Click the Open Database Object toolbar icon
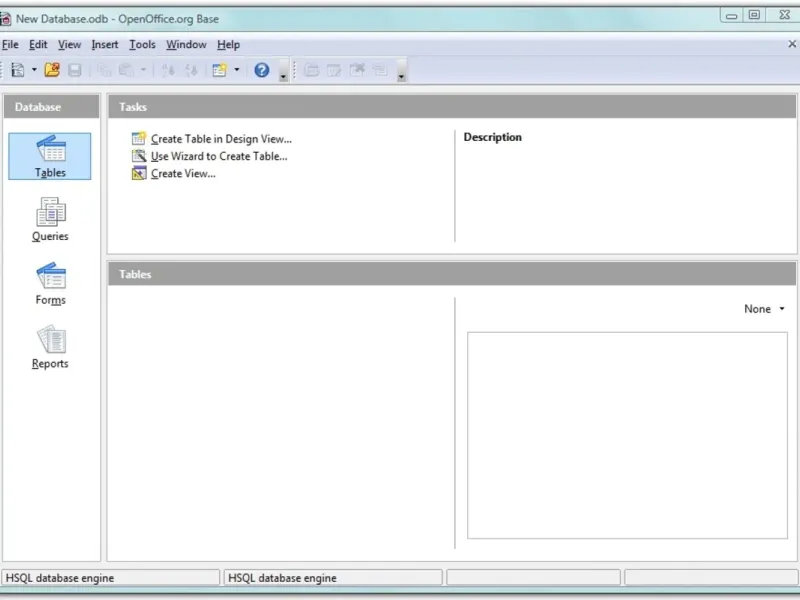 311,70
